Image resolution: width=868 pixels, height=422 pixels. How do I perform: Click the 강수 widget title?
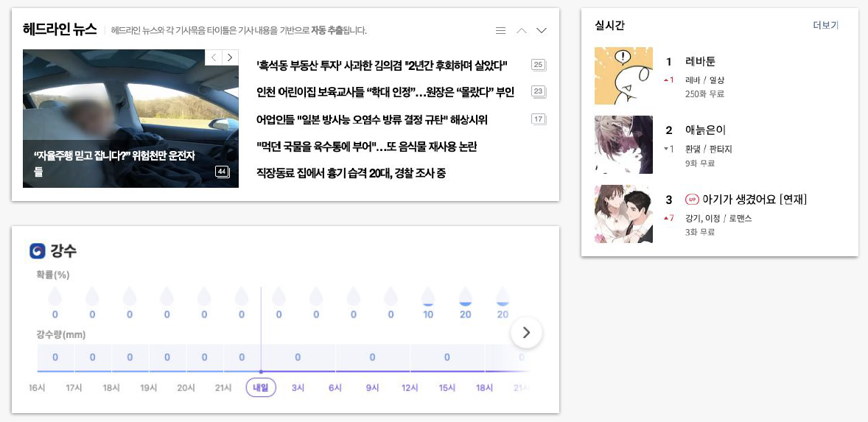coord(63,251)
